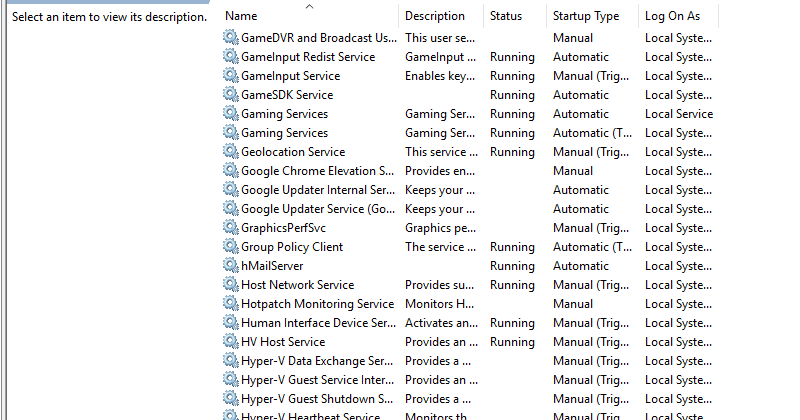The width and height of the screenshot is (800, 420).
Task: Click "Provides su..." description cell
Action: 439,285
